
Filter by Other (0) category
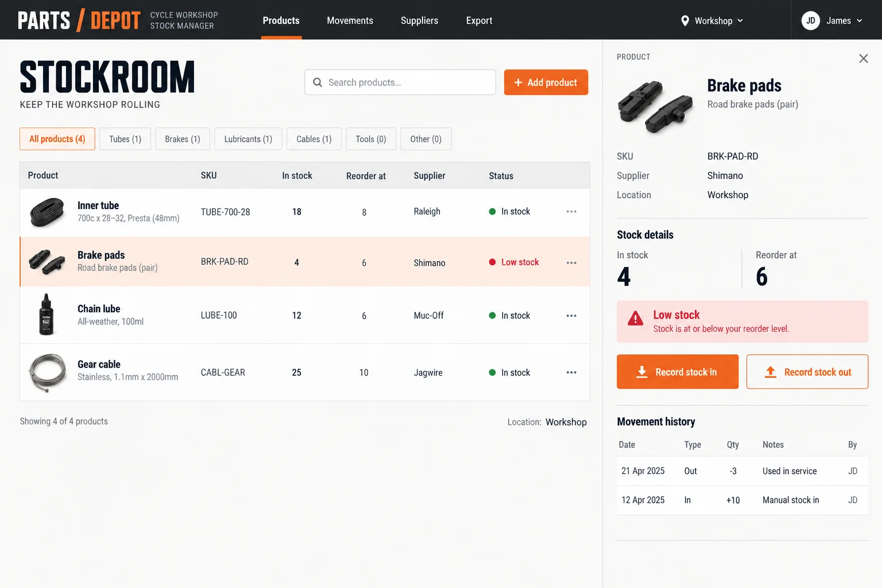[426, 139]
